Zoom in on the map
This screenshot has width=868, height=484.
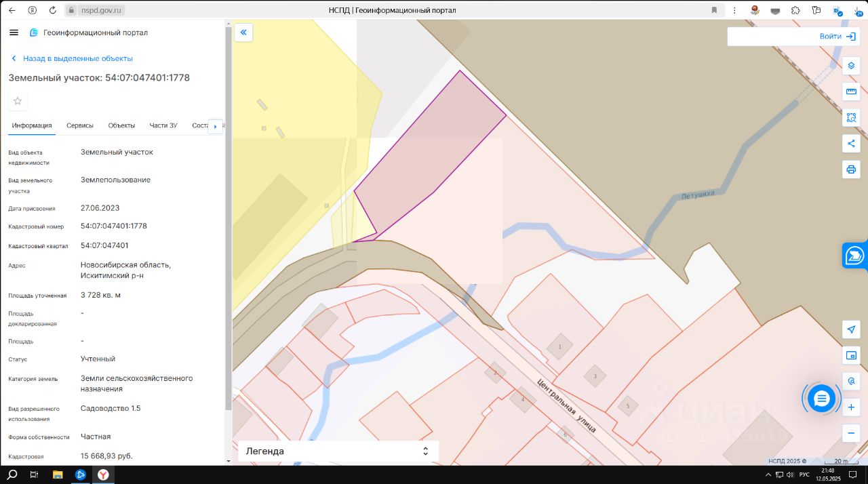click(851, 407)
